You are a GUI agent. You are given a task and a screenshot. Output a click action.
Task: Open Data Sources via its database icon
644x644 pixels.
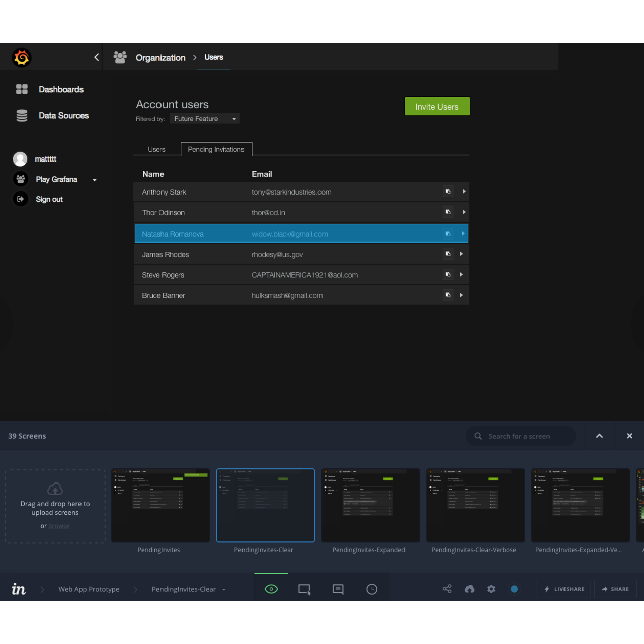[22, 115]
